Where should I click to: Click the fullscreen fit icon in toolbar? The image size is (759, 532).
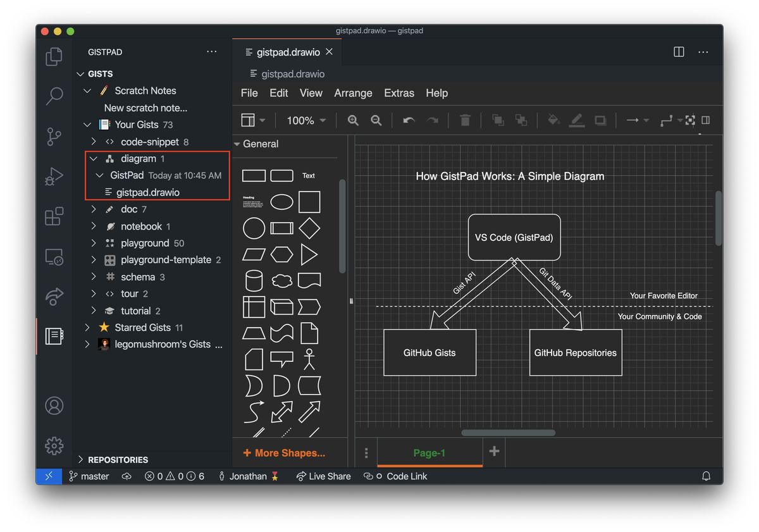click(x=690, y=120)
